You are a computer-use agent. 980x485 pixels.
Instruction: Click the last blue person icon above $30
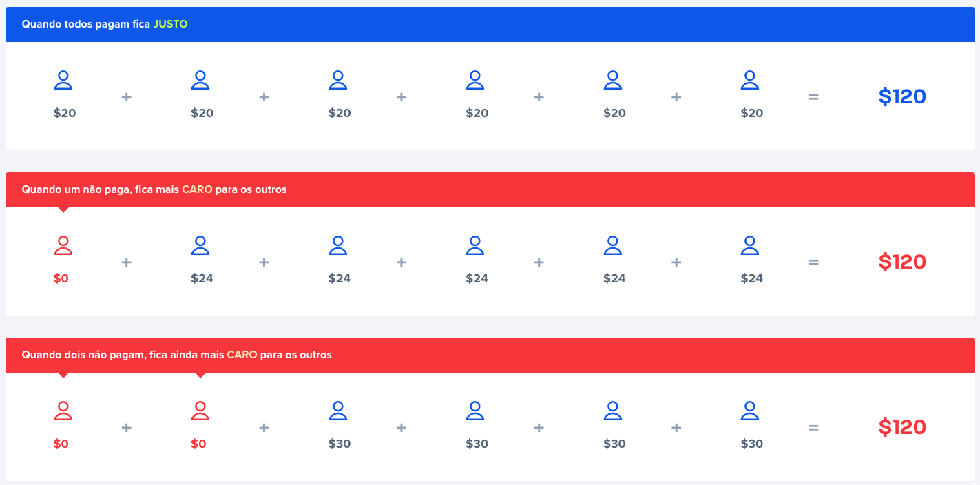(x=750, y=411)
